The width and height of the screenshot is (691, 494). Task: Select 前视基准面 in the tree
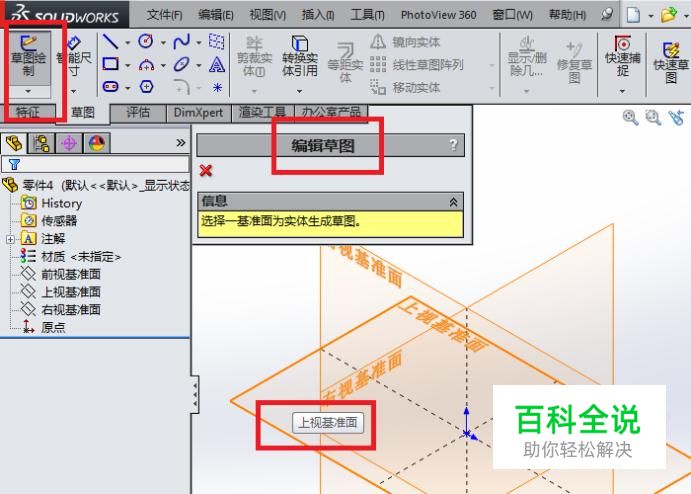point(61,274)
